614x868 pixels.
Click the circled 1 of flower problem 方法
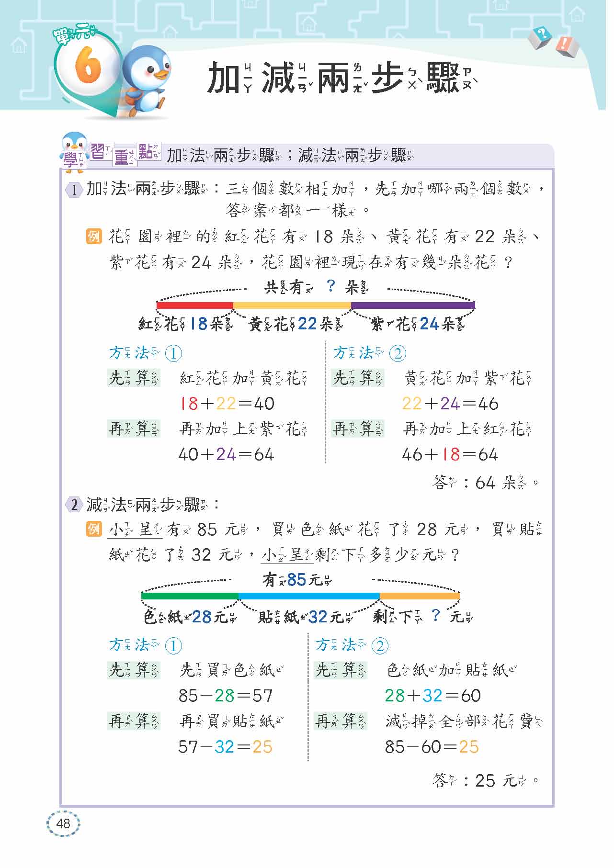tap(173, 354)
